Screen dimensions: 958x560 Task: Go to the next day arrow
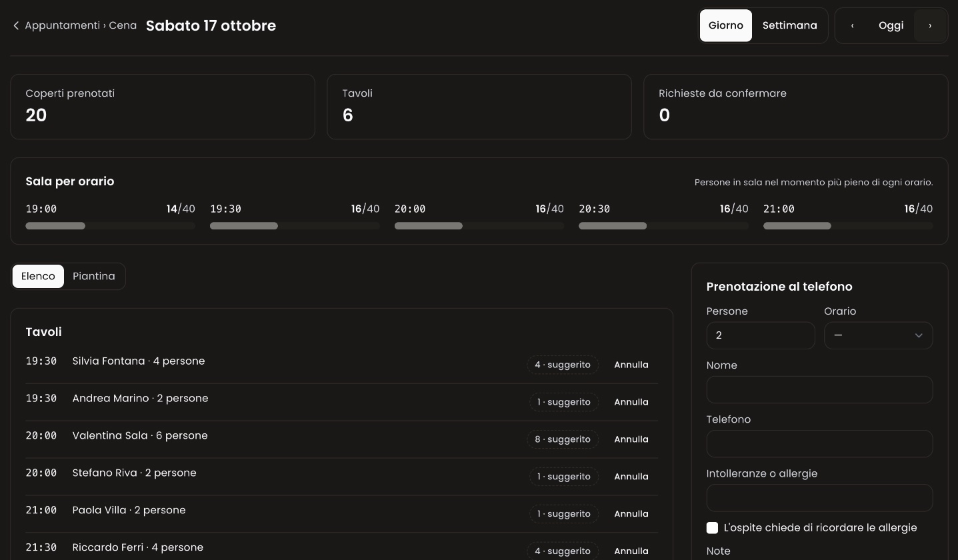click(x=930, y=25)
